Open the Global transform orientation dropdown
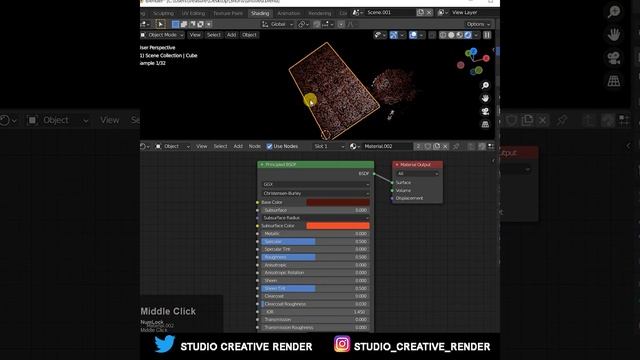 click(x=278, y=24)
